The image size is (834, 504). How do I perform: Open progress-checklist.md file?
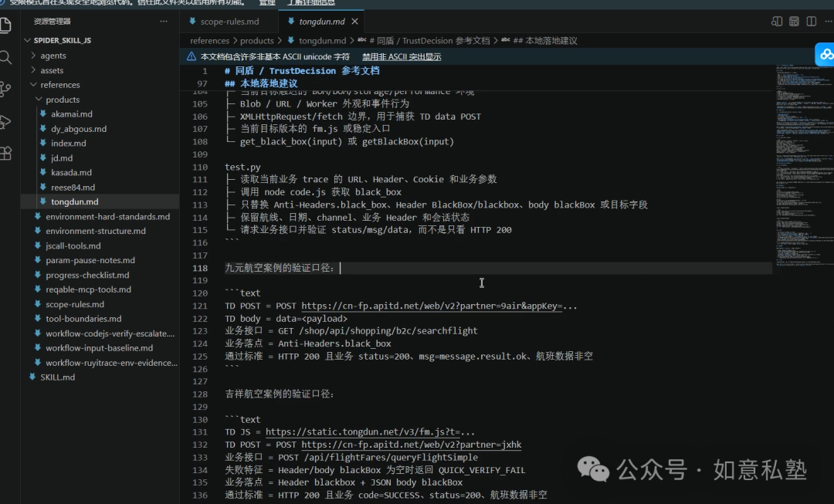click(87, 275)
